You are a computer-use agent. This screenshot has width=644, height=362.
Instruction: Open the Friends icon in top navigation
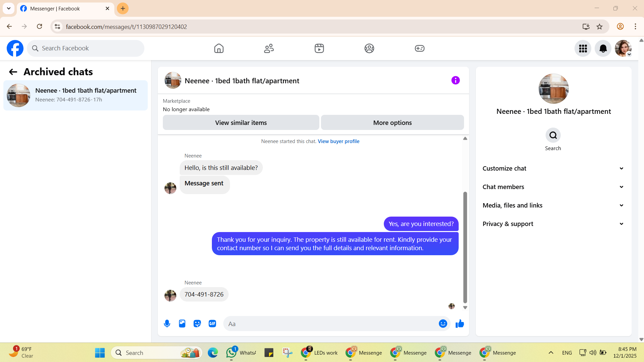[x=269, y=48]
